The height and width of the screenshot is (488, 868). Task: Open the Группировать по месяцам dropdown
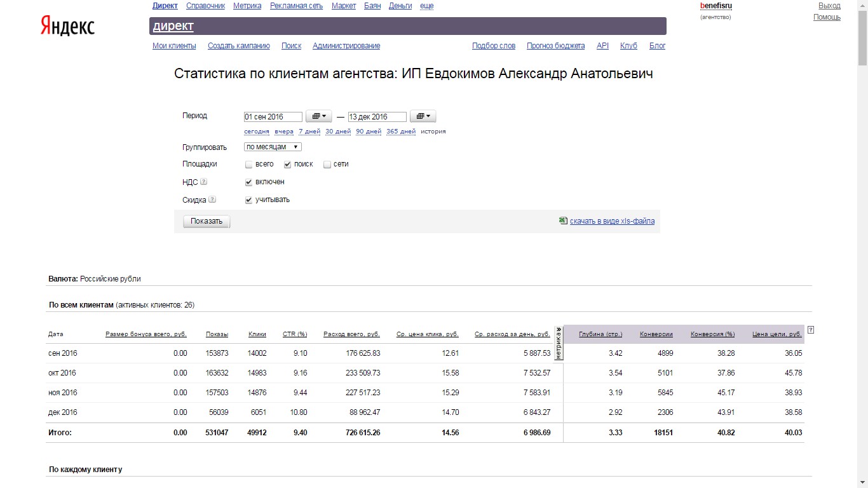pos(273,147)
